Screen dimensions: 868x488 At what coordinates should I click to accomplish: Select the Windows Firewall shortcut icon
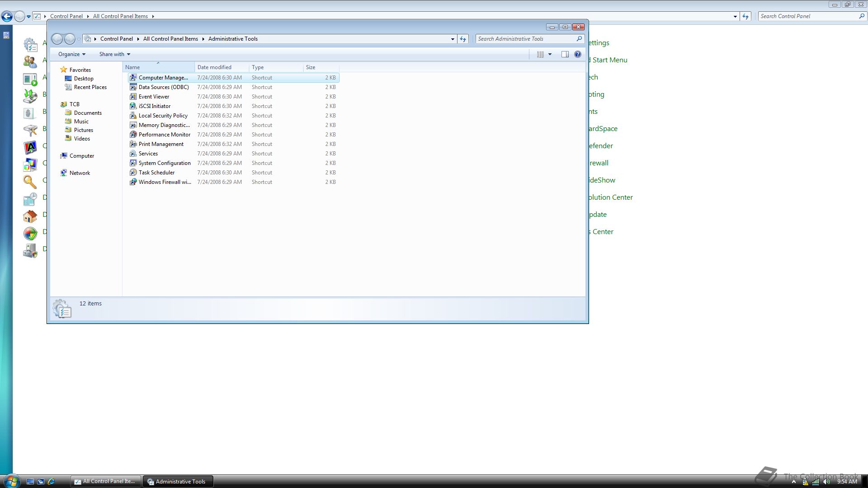click(x=133, y=182)
